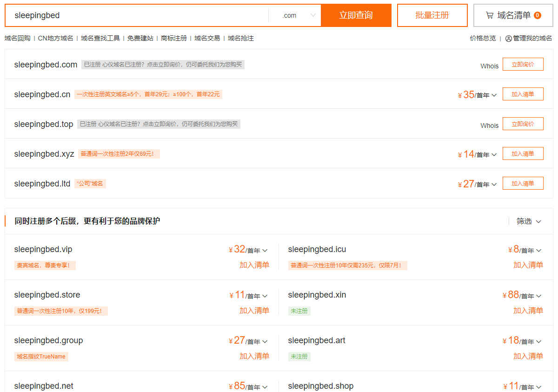558x392 pixels.
Task: Add sleepingbed.ltd to the list
Action: [x=523, y=184]
